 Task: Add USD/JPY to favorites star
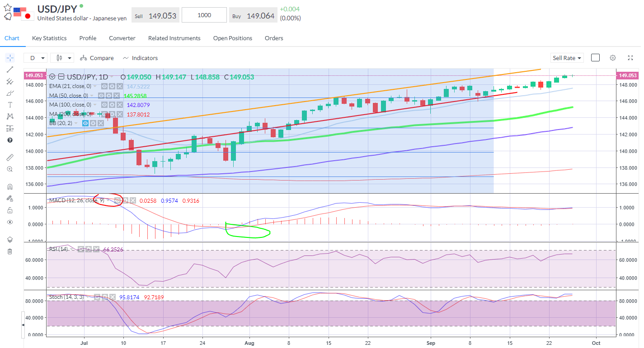click(x=8, y=7)
